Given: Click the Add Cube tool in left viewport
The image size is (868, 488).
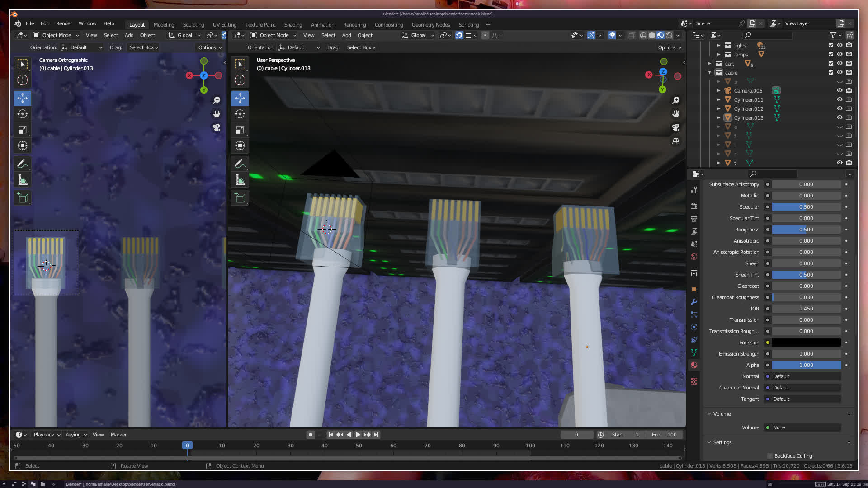Looking at the screenshot, I should [23, 197].
